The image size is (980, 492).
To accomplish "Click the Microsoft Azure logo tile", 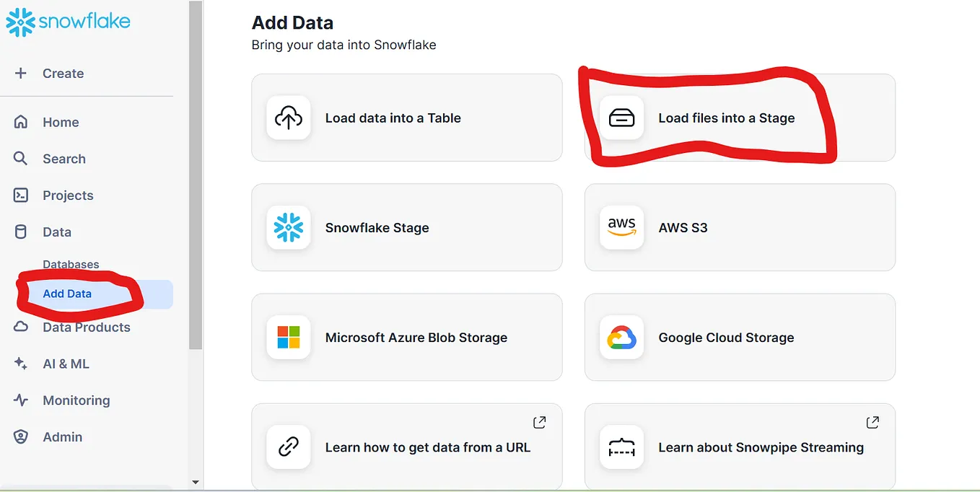I will pos(289,337).
